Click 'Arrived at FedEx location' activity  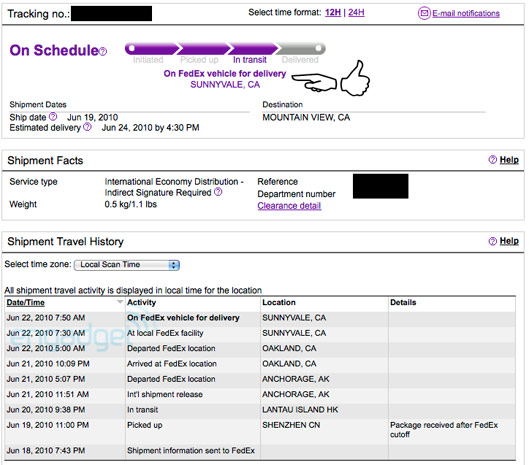coord(172,364)
